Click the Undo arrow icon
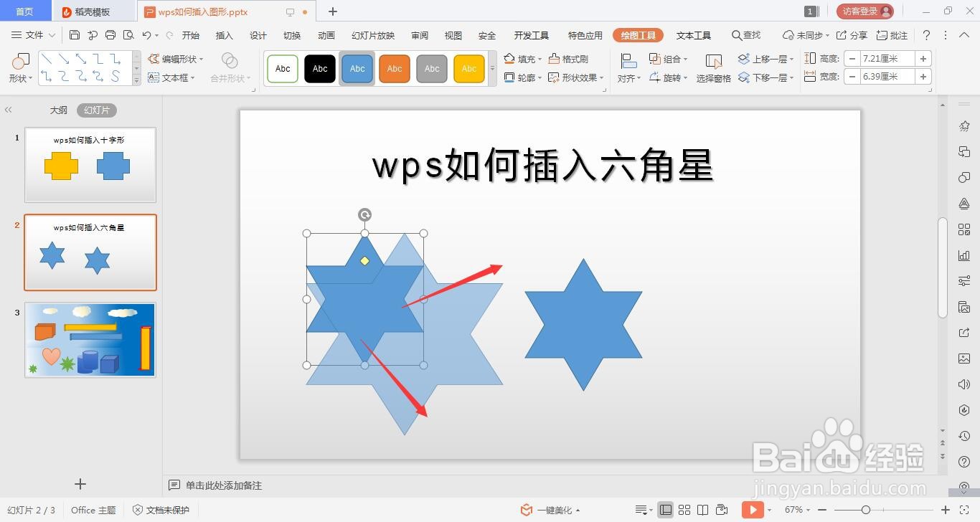 (x=146, y=35)
